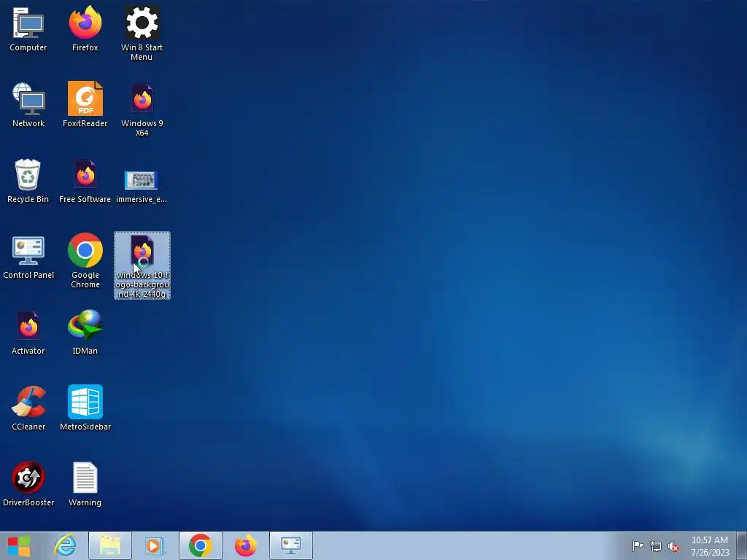
Task: Open the clock showing 10:57 AM
Action: (x=710, y=546)
